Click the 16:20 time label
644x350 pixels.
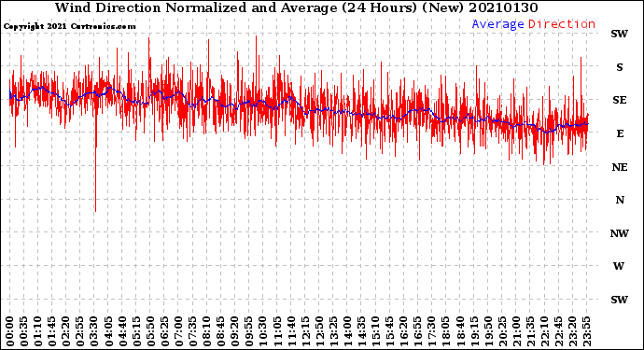click(x=403, y=331)
